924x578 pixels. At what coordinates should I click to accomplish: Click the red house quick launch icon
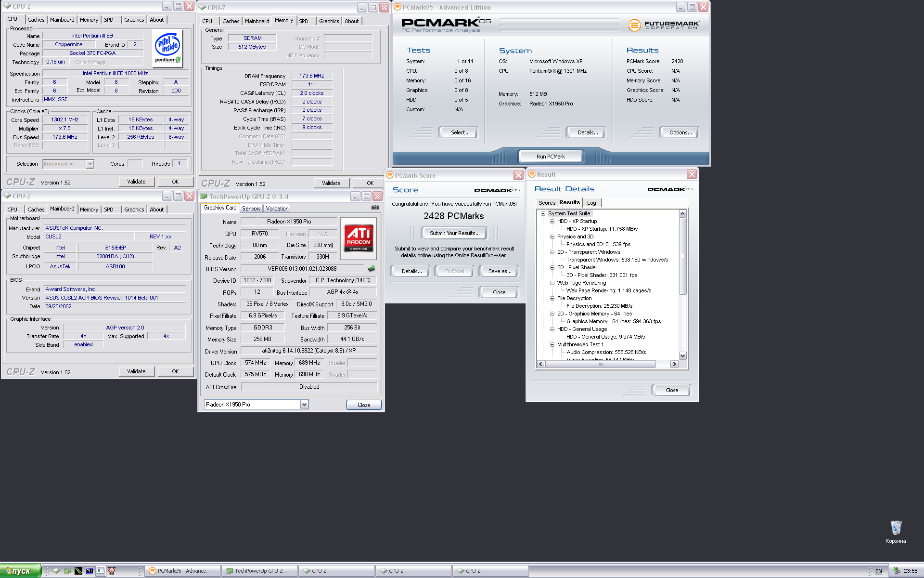[x=112, y=571]
